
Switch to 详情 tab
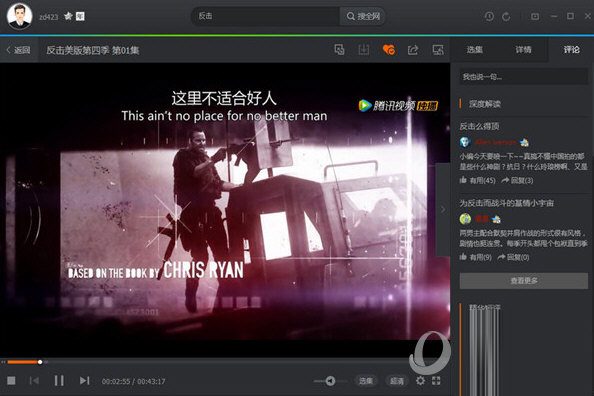click(523, 50)
